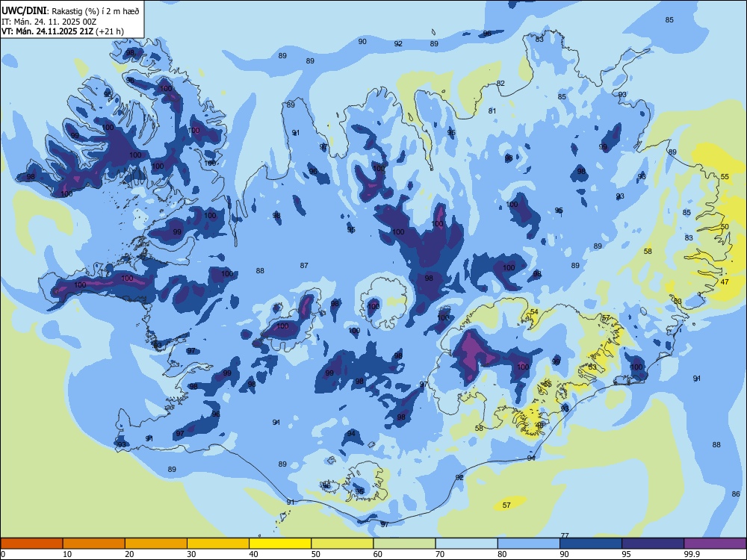
Task: Click the 54 humidity value on the map
Action: point(535,312)
